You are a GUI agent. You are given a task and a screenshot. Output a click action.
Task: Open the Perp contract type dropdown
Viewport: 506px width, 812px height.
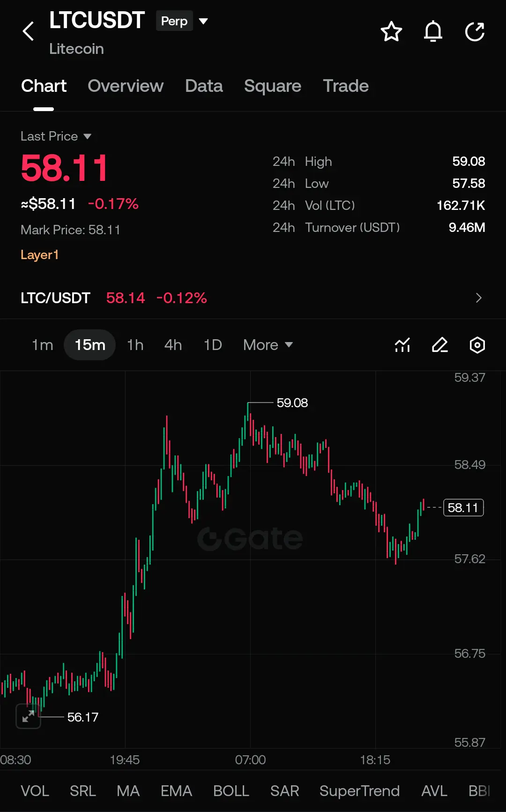tap(182, 21)
